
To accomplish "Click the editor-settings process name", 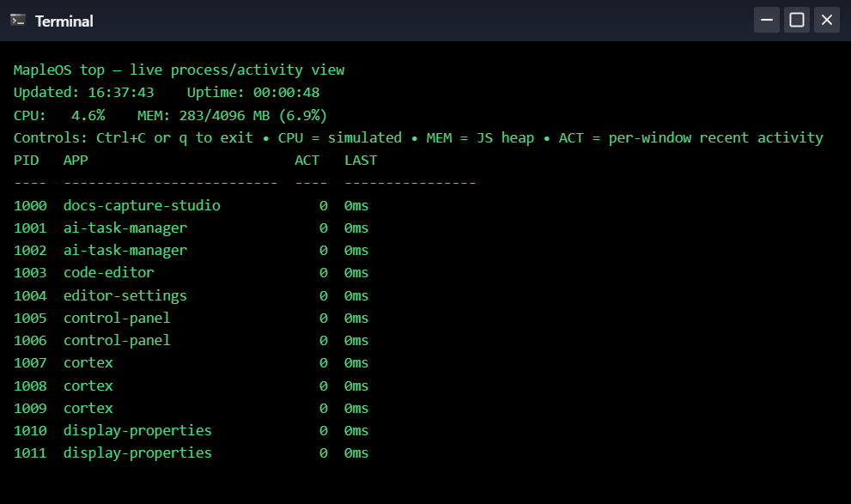I will [x=125, y=295].
